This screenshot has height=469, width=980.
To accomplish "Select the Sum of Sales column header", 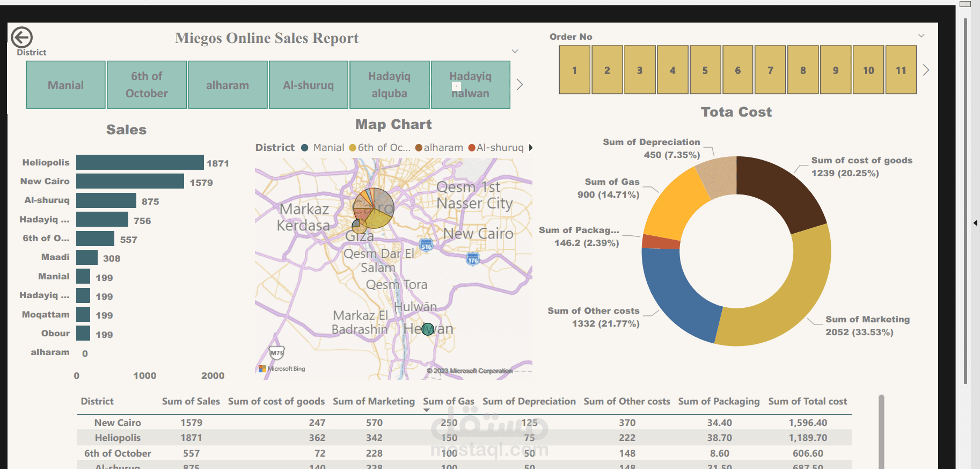I will tap(191, 401).
